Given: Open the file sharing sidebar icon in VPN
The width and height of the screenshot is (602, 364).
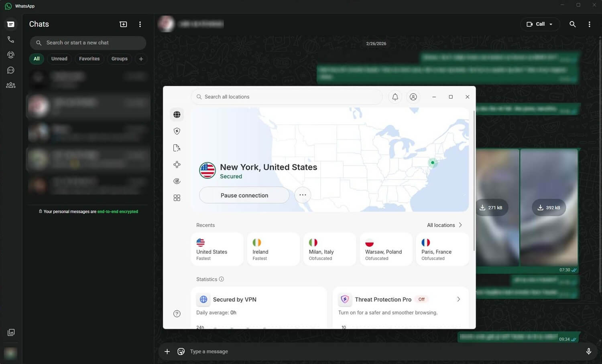Looking at the screenshot, I should 177,148.
